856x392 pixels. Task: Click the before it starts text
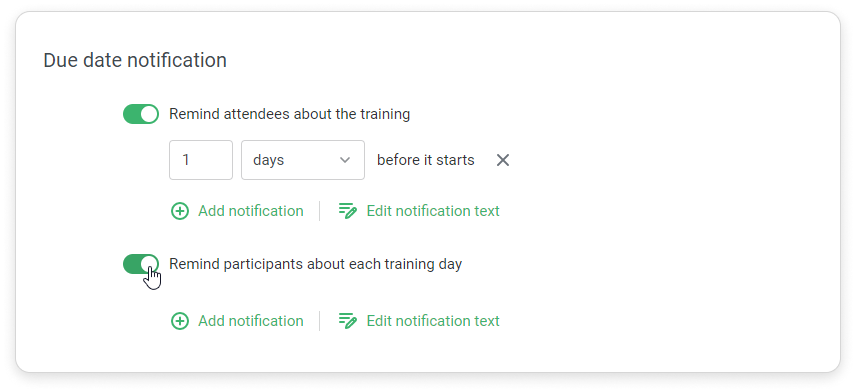[x=426, y=160]
